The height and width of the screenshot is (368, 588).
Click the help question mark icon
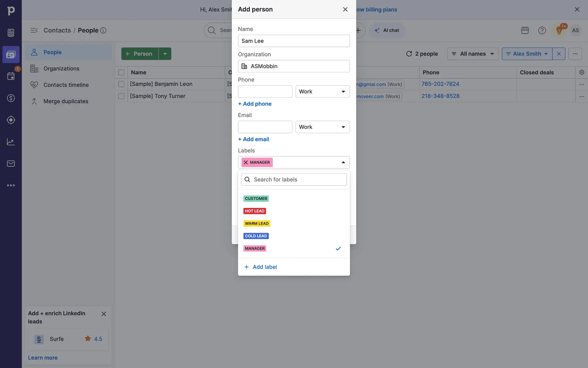click(542, 30)
